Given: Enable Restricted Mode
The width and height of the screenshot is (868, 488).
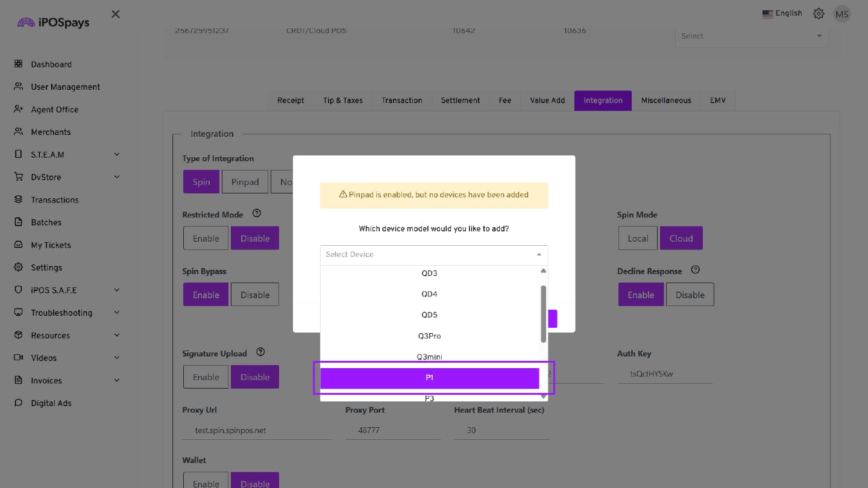Looking at the screenshot, I should [x=206, y=239].
